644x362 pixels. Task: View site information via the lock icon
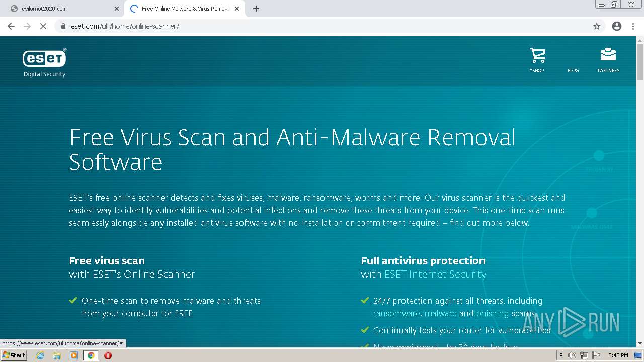click(63, 26)
